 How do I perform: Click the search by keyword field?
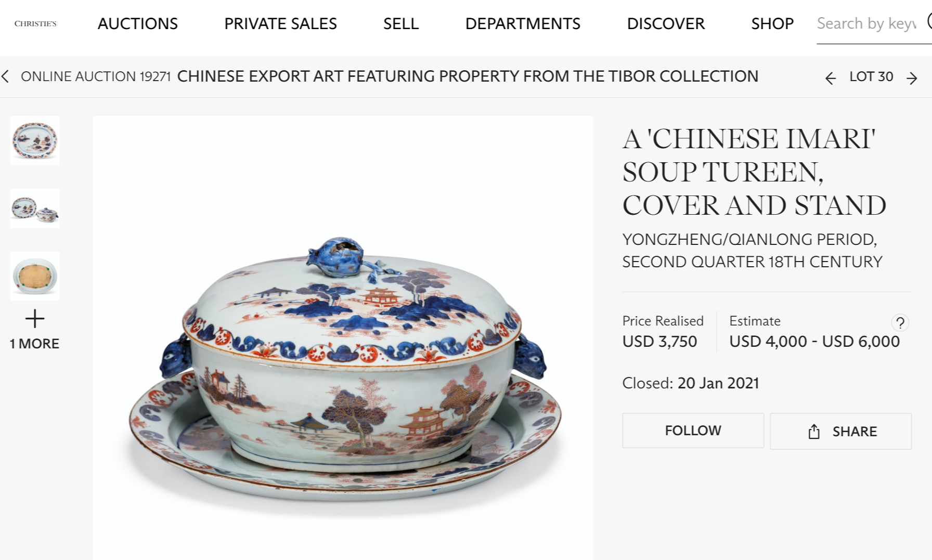(x=866, y=24)
